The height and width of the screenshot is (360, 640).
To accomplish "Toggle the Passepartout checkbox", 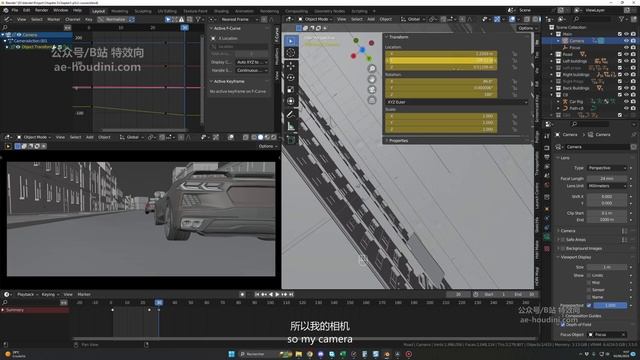I will pos(589,305).
